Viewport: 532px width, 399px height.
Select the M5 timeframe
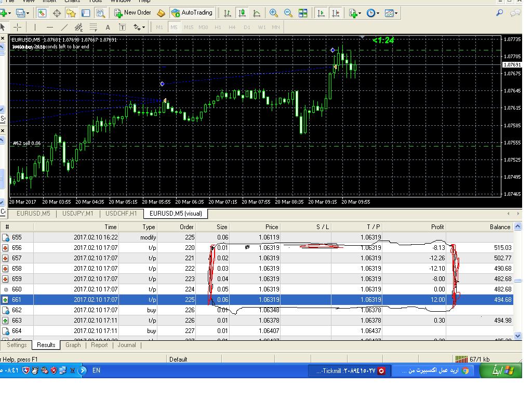click(x=174, y=27)
